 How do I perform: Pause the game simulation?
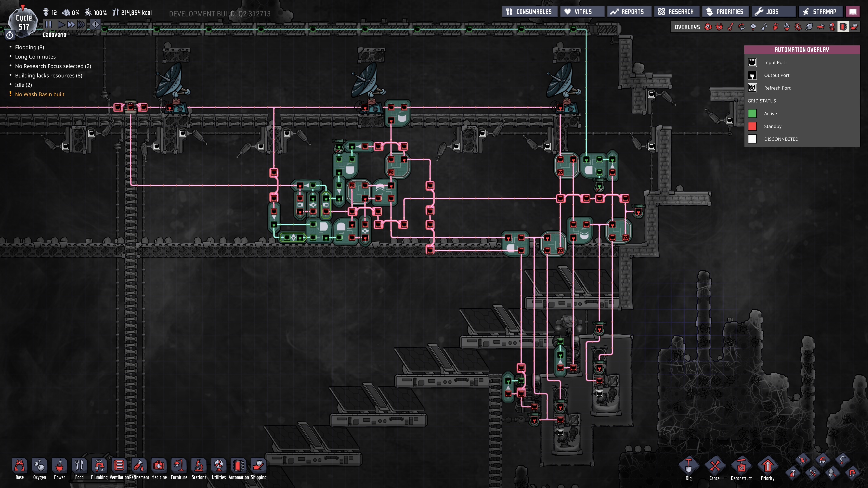click(x=49, y=24)
